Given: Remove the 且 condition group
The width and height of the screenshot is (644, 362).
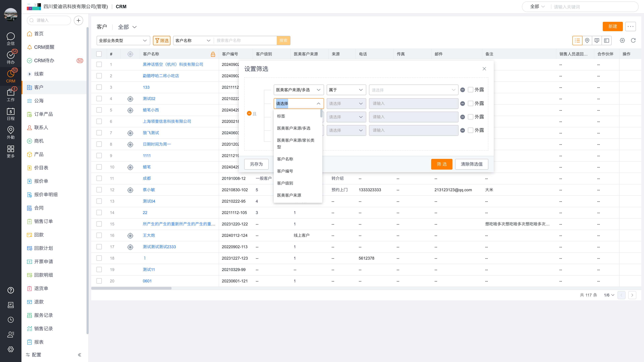Looking at the screenshot, I should tap(249, 113).
